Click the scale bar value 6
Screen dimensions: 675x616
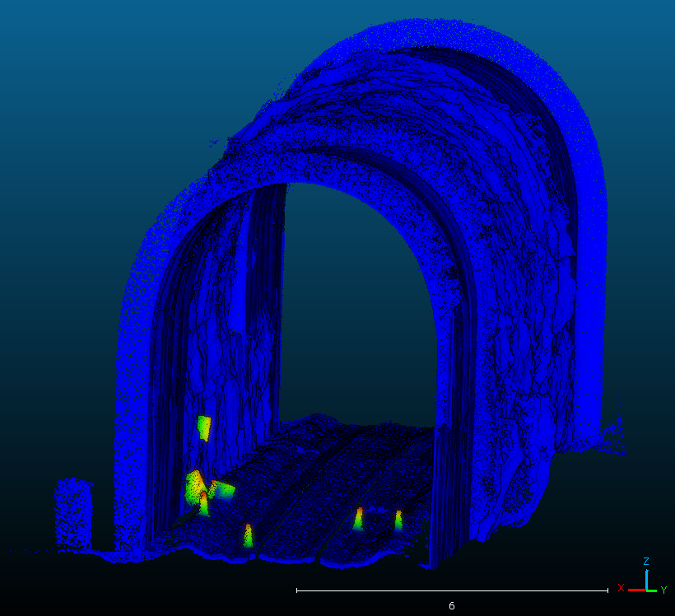pyautogui.click(x=451, y=605)
